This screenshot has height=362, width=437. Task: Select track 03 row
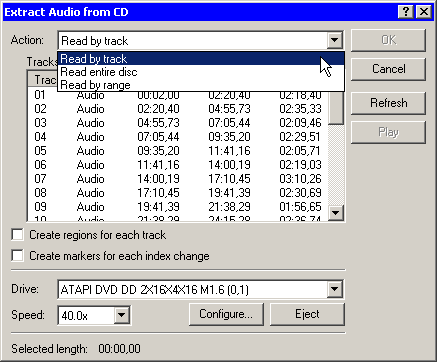(x=178, y=123)
